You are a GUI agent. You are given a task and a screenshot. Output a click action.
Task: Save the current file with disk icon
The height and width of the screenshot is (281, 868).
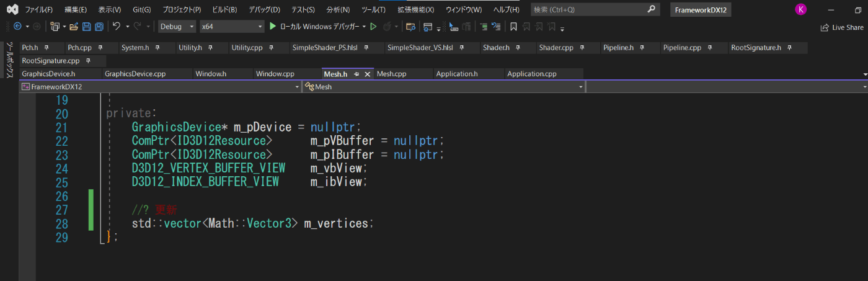[86, 26]
